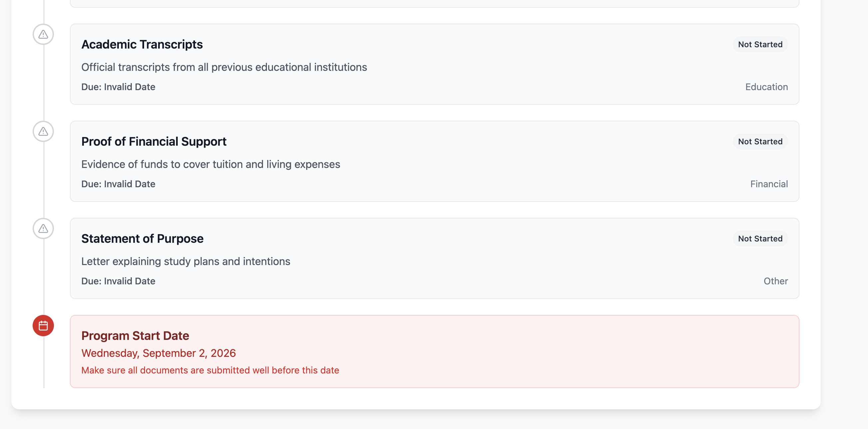Click Not Started badge on Statement of Purpose
The height and width of the screenshot is (429, 868).
[x=760, y=238]
